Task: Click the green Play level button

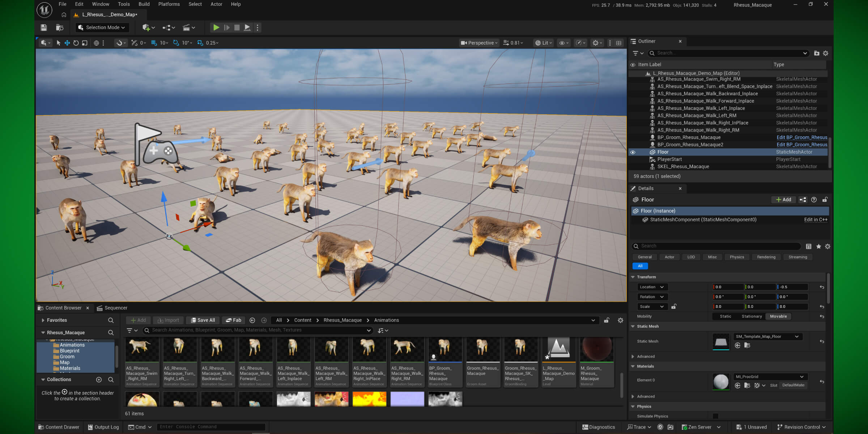Action: (216, 27)
